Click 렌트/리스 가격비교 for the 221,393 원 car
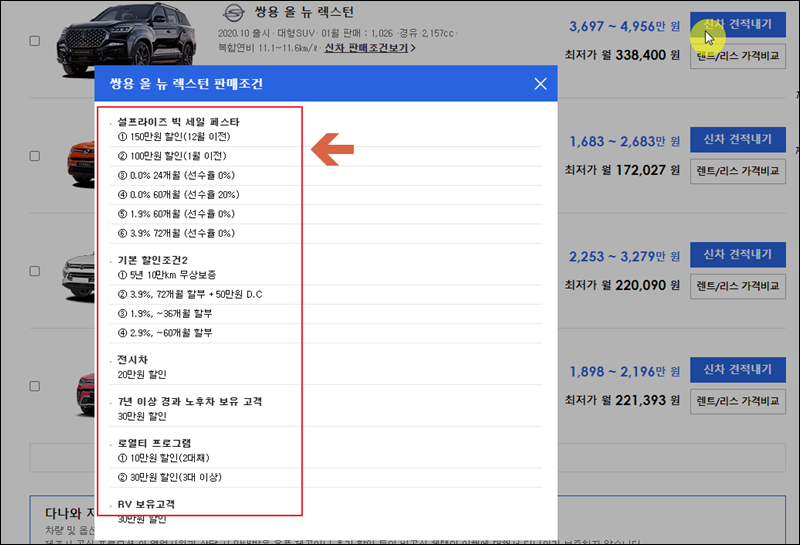800x545 pixels. tap(738, 402)
